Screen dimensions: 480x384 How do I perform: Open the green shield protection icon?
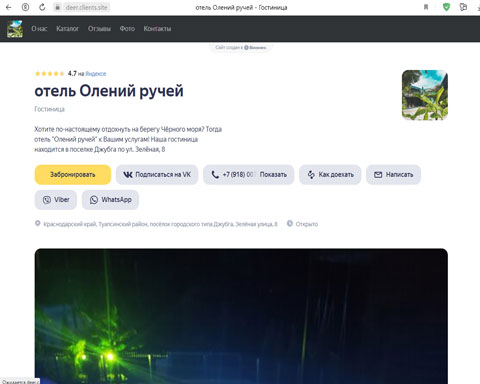click(x=446, y=7)
